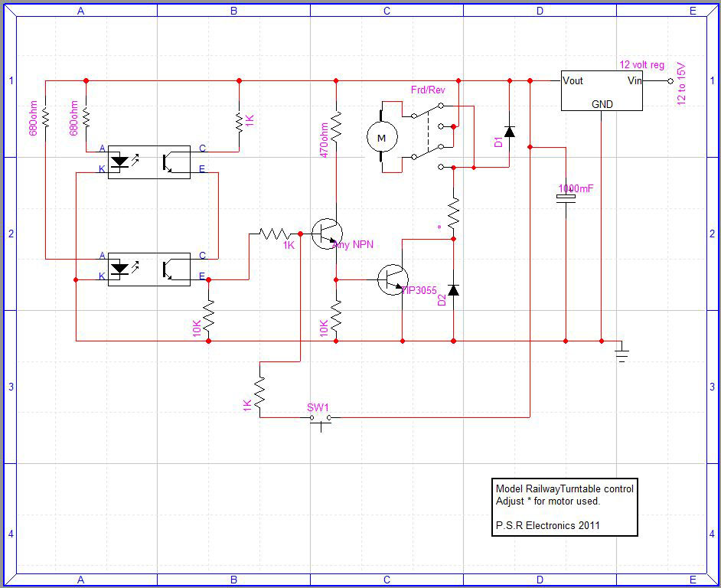Select the Model Railway Turntable title text box
The image size is (721, 588).
(564, 507)
